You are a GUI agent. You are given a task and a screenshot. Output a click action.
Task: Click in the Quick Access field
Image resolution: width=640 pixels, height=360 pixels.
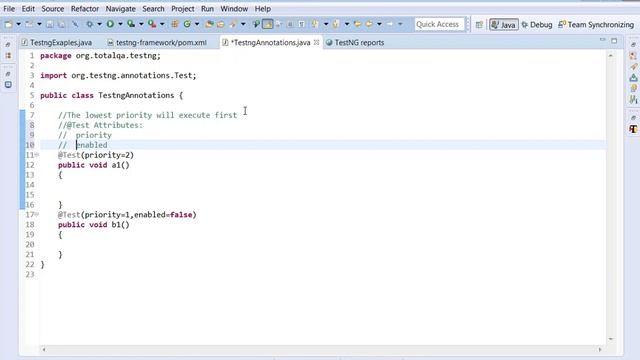[440, 24]
